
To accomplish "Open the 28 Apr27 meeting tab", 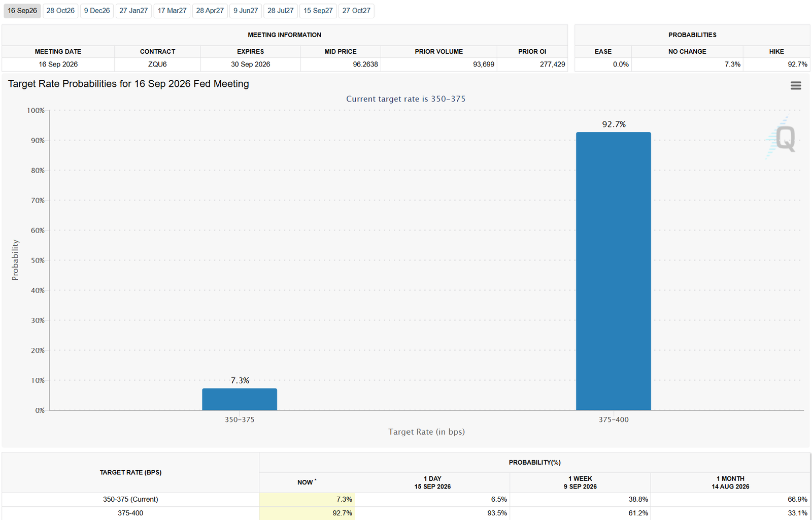I will (x=210, y=11).
